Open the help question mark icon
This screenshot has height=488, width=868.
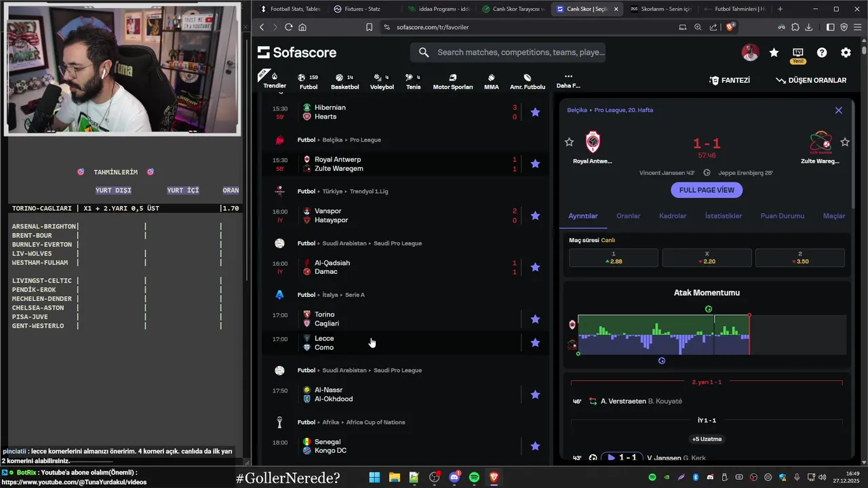(x=822, y=53)
